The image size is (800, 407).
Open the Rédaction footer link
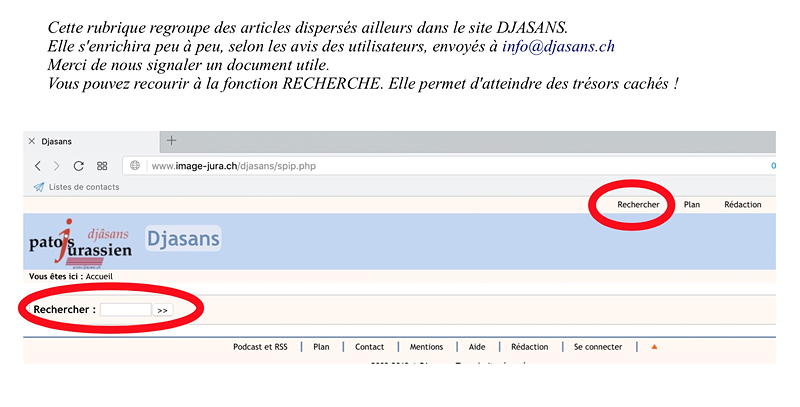pos(530,347)
